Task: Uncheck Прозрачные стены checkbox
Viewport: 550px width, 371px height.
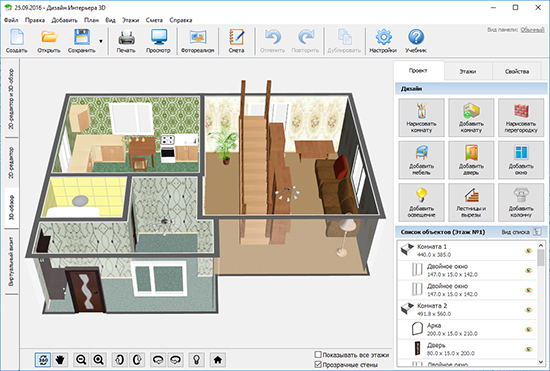Action: 318,365
